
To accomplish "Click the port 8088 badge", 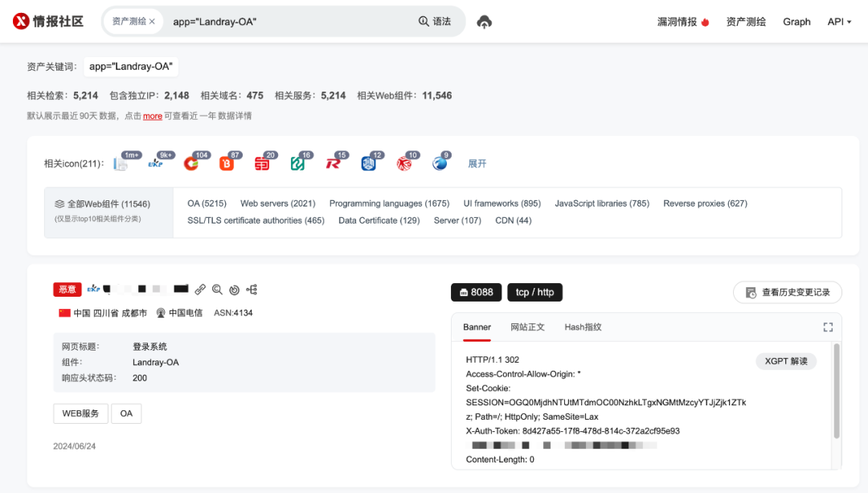I will click(476, 292).
